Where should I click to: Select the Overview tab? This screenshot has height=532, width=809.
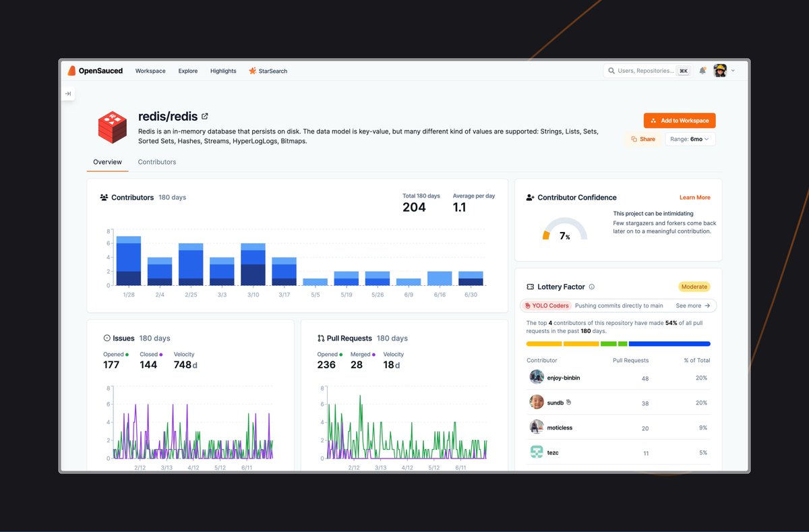point(108,162)
